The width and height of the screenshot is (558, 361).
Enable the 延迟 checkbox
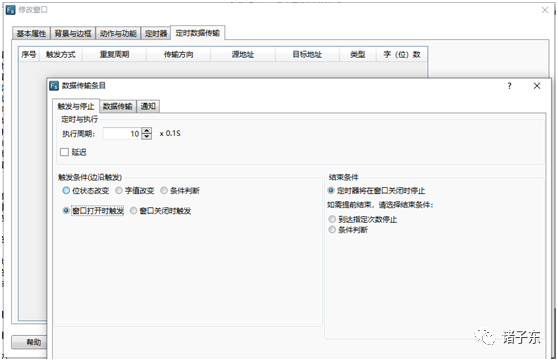point(64,152)
